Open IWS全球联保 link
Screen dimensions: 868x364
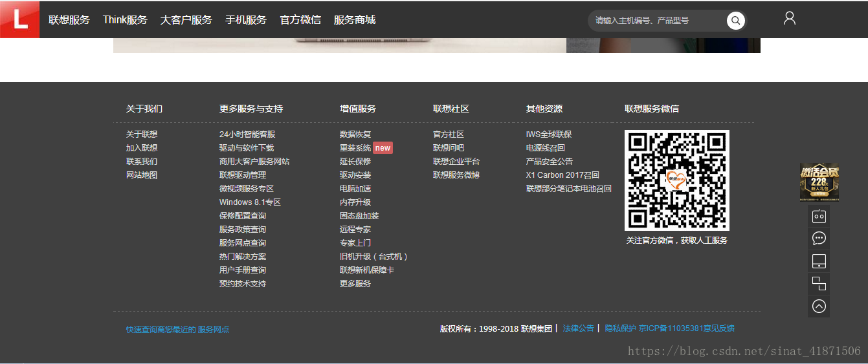pyautogui.click(x=549, y=134)
